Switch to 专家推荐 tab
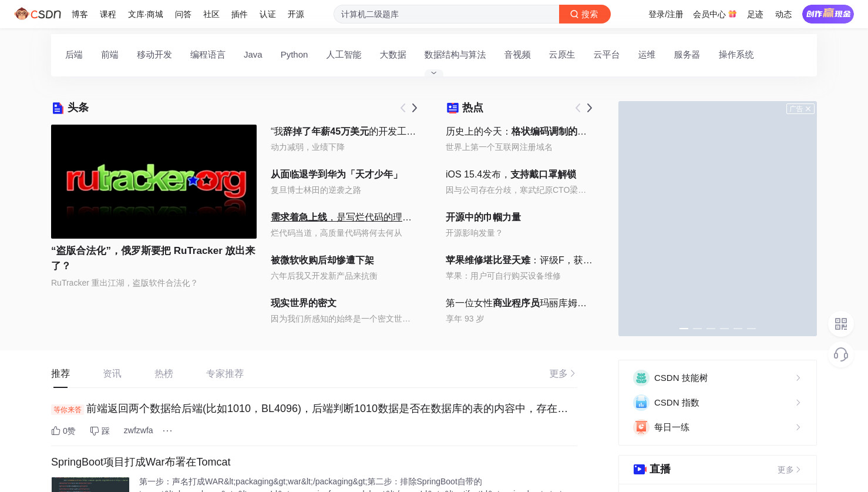Viewport: 868px width, 492px height. pos(225,373)
